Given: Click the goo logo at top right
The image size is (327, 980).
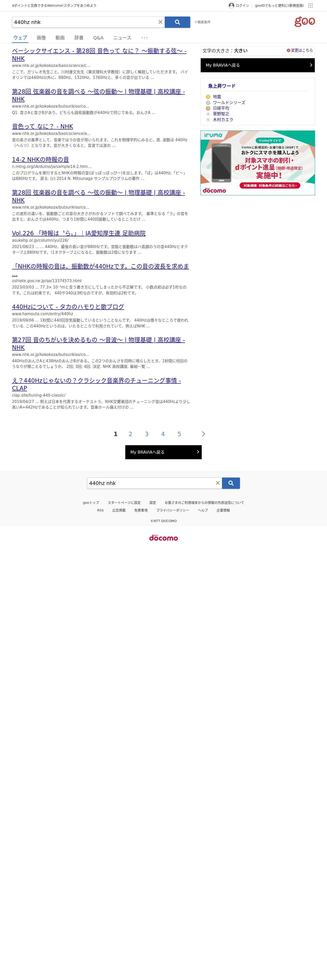Looking at the screenshot, I should tap(305, 22).
